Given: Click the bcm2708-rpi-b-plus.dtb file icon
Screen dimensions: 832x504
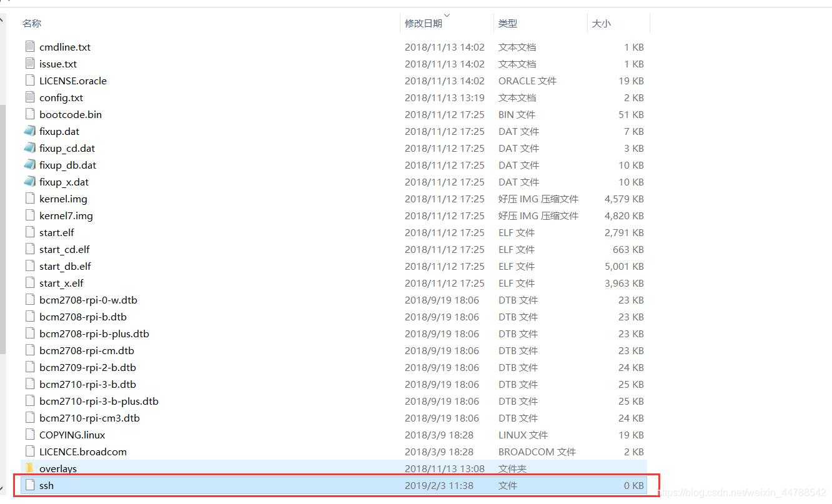Looking at the screenshot, I should pyautogui.click(x=30, y=333).
